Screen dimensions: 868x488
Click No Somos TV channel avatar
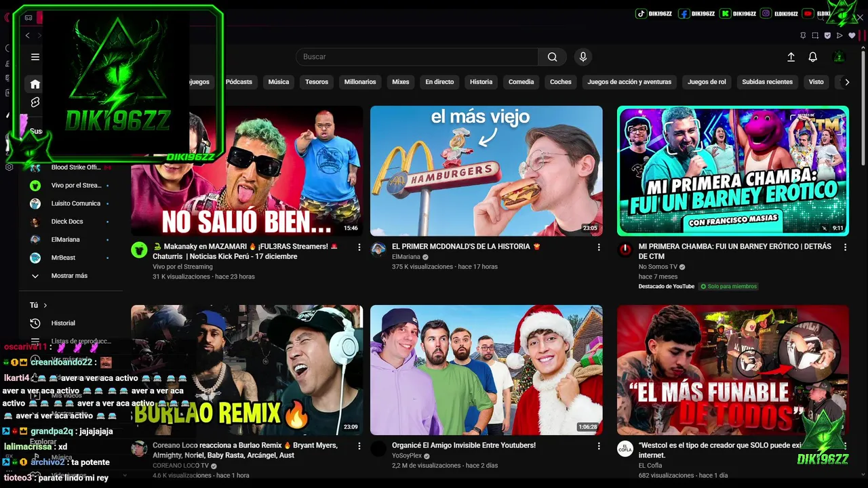tap(625, 249)
